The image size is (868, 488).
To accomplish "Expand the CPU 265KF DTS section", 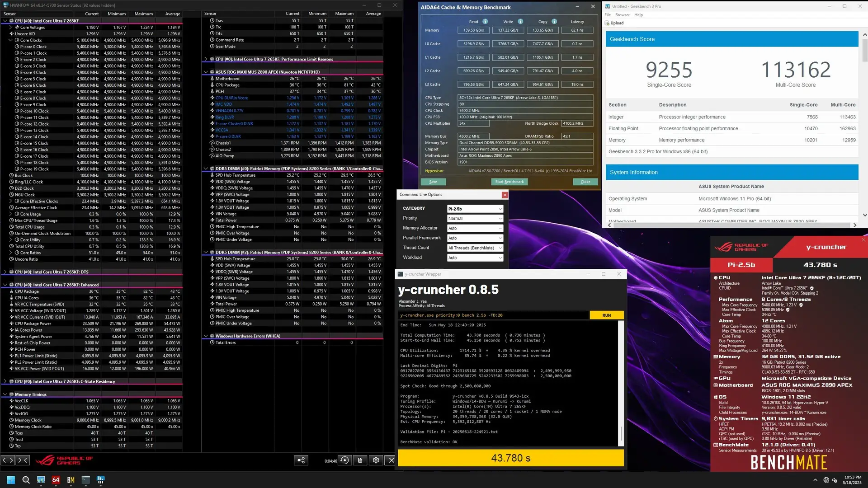I will point(5,272).
